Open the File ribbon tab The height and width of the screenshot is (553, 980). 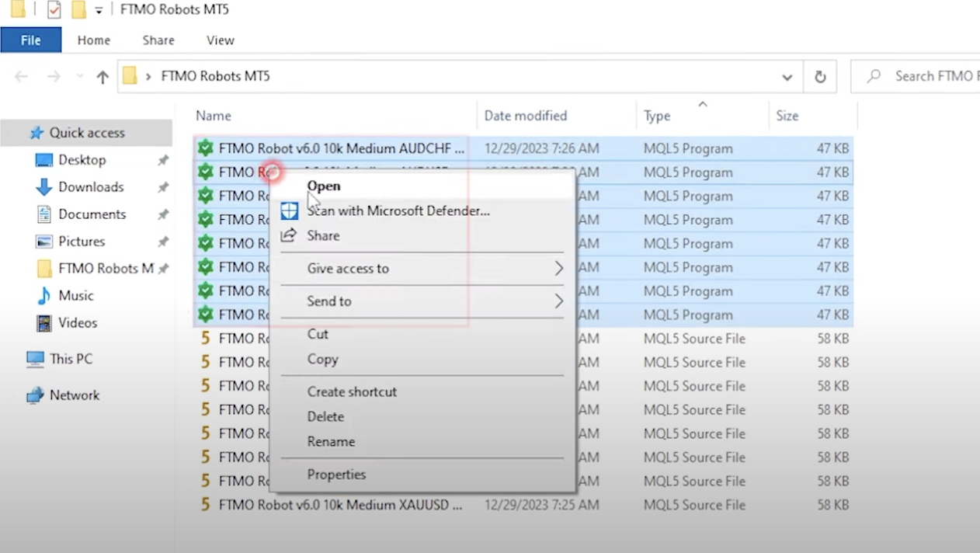tap(31, 40)
